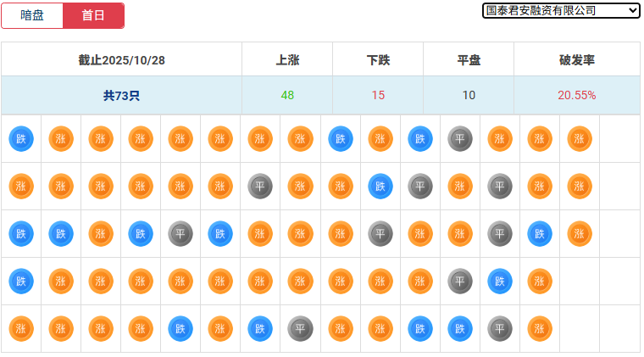The width and height of the screenshot is (644, 357).
Task: Switch to the 暗盘 tab
Action: [32, 15]
